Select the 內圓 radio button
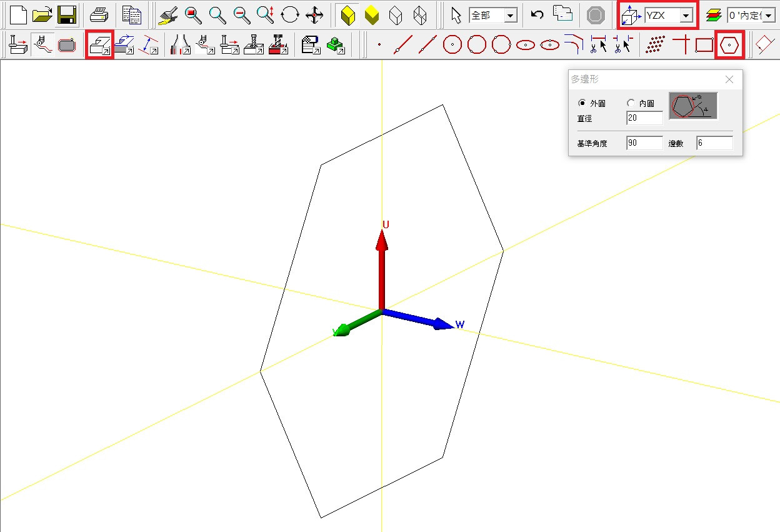This screenshot has height=532, width=780. [x=631, y=103]
